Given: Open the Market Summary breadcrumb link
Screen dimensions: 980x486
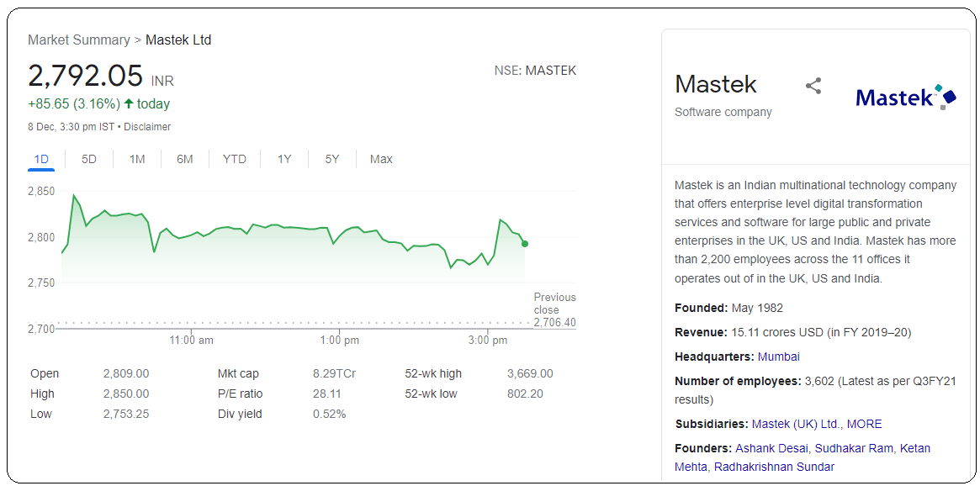Looking at the screenshot, I should pos(79,40).
